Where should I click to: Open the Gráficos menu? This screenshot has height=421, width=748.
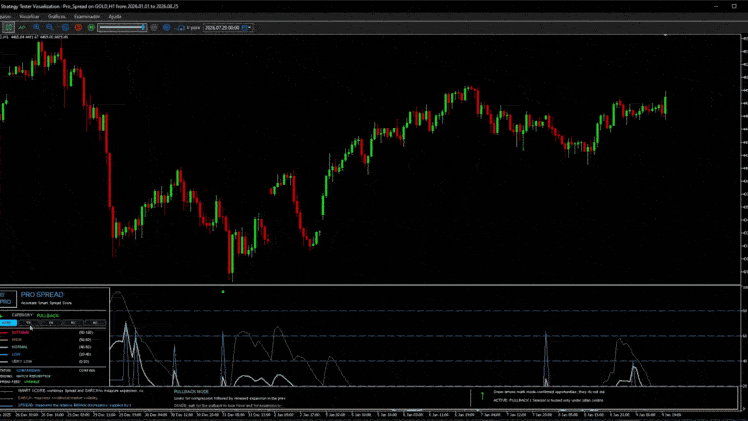point(57,17)
